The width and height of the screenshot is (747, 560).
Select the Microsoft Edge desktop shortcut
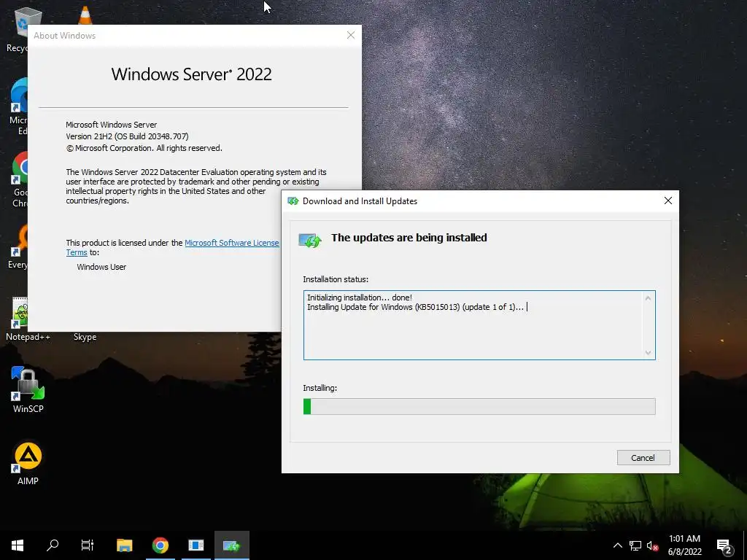[18, 106]
